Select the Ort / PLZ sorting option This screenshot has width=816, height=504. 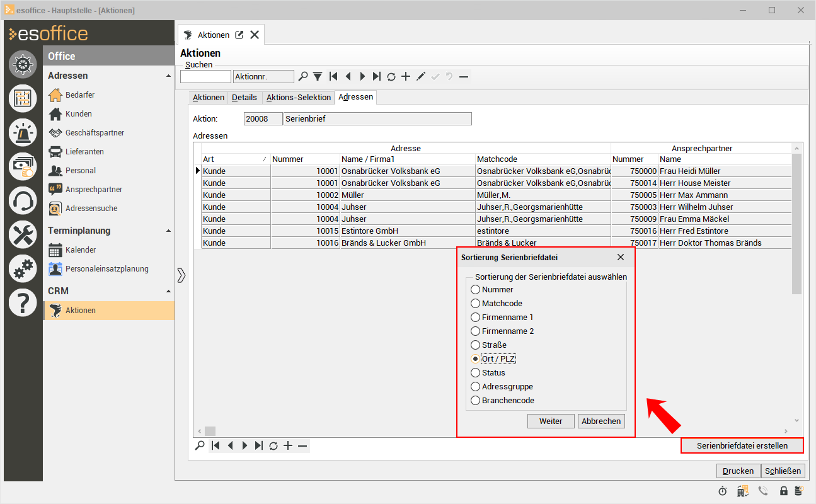coord(493,359)
